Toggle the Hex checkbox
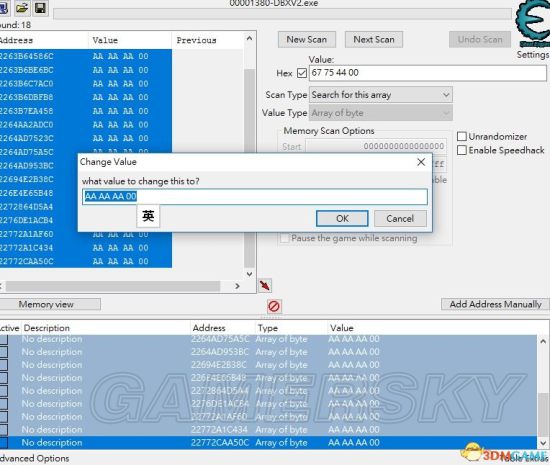Viewport: 550px width, 465px height. (302, 73)
